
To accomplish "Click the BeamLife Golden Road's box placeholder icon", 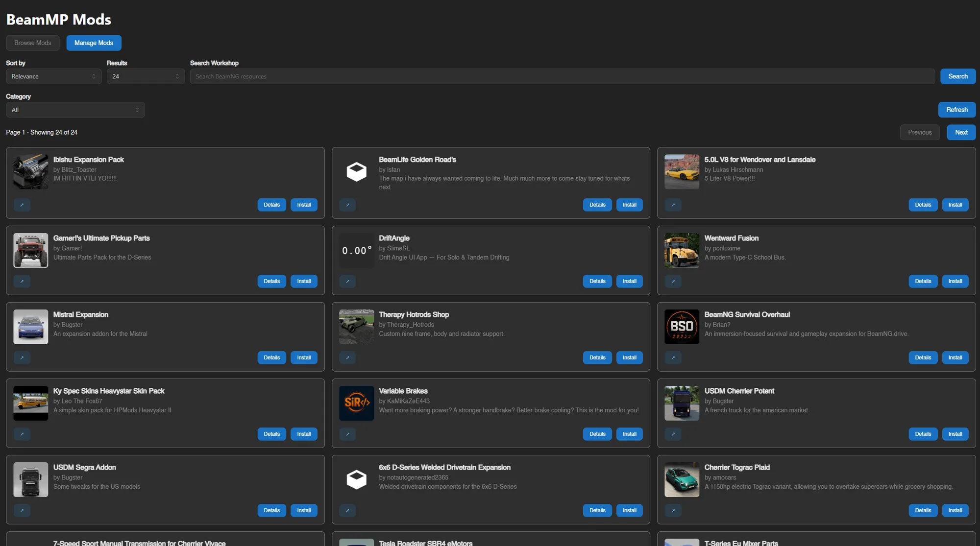I will pyautogui.click(x=356, y=172).
